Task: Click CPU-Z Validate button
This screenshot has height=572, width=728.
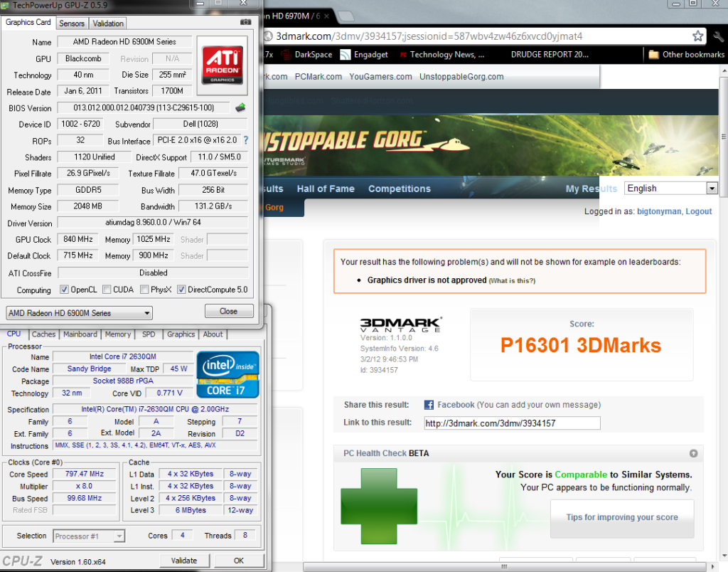Action: [x=184, y=561]
